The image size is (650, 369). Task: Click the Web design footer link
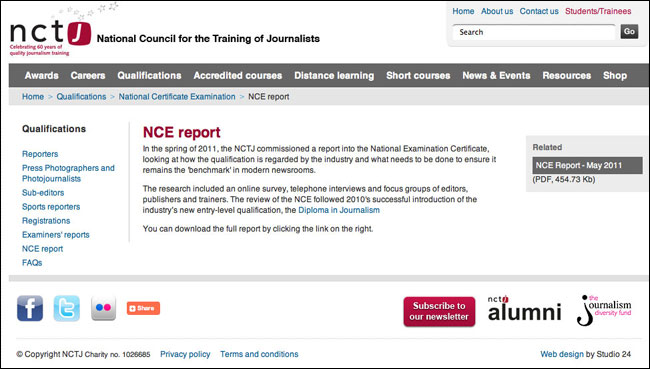tap(562, 354)
